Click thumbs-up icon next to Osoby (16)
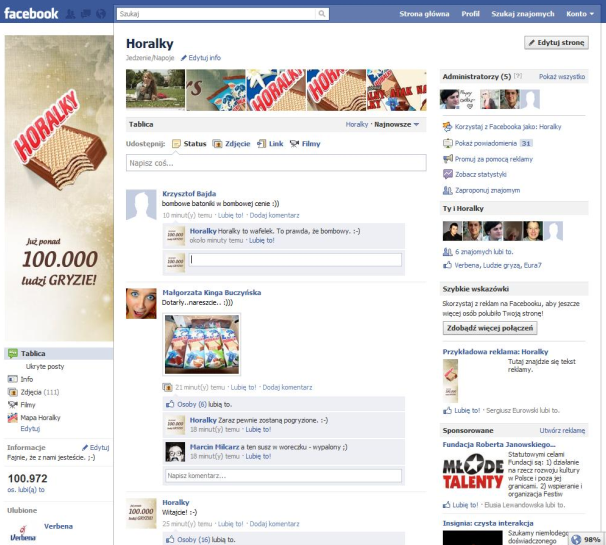Screen dimensions: 606x545 170,539
